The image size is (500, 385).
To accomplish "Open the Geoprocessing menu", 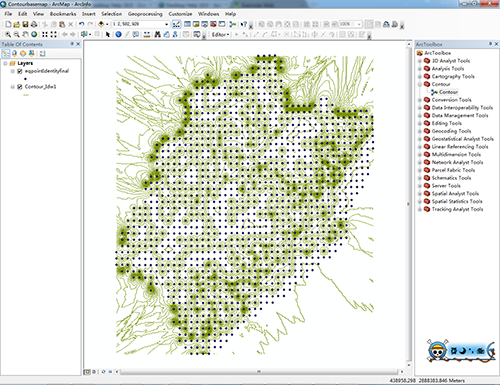I will click(x=145, y=14).
